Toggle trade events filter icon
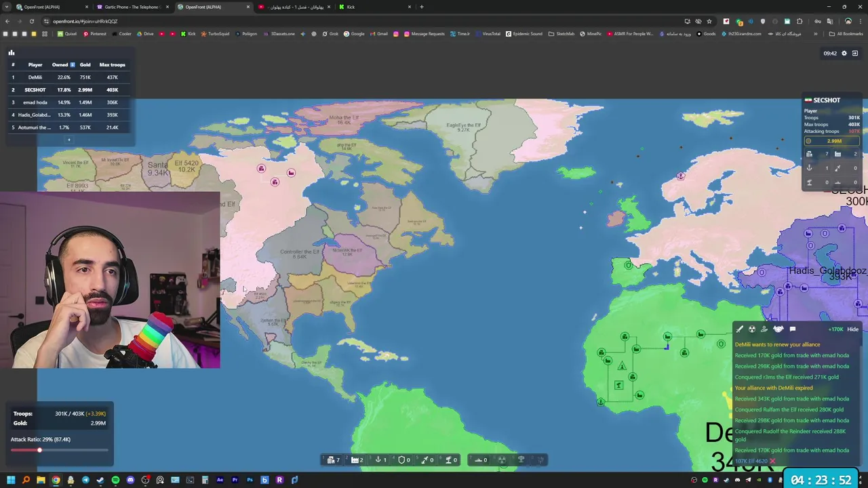This screenshot has width=868, height=488. coord(764,329)
